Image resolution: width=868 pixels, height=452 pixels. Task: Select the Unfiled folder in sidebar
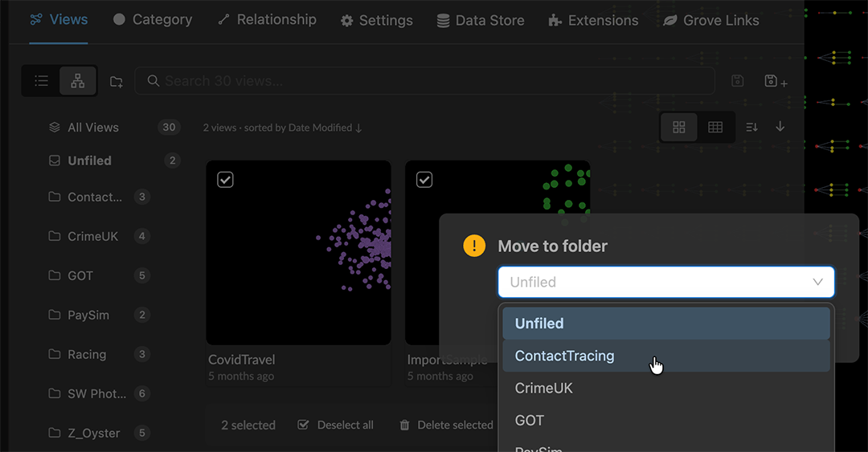(x=113, y=161)
